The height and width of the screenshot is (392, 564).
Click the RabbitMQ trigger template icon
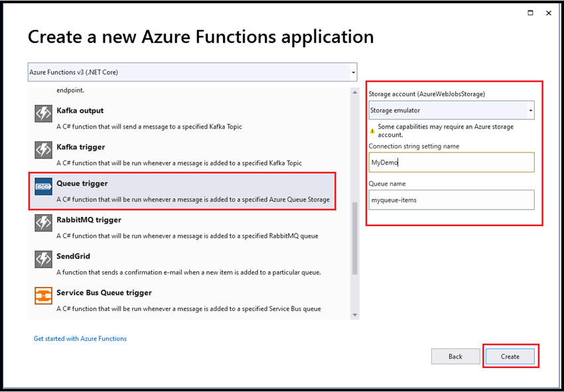(x=43, y=224)
